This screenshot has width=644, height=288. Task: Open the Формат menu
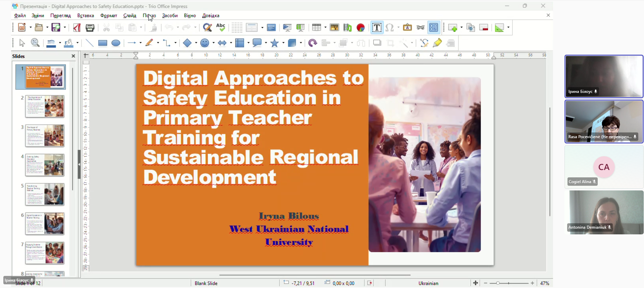point(109,15)
